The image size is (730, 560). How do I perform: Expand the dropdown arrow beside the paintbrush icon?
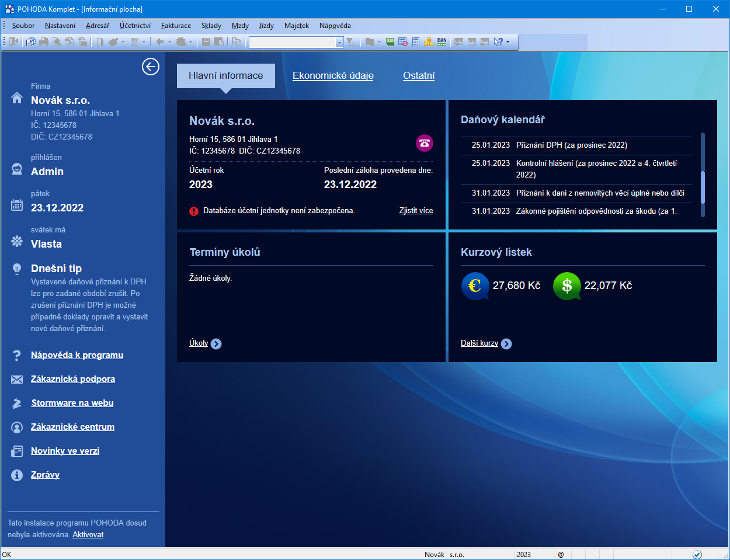click(x=123, y=41)
